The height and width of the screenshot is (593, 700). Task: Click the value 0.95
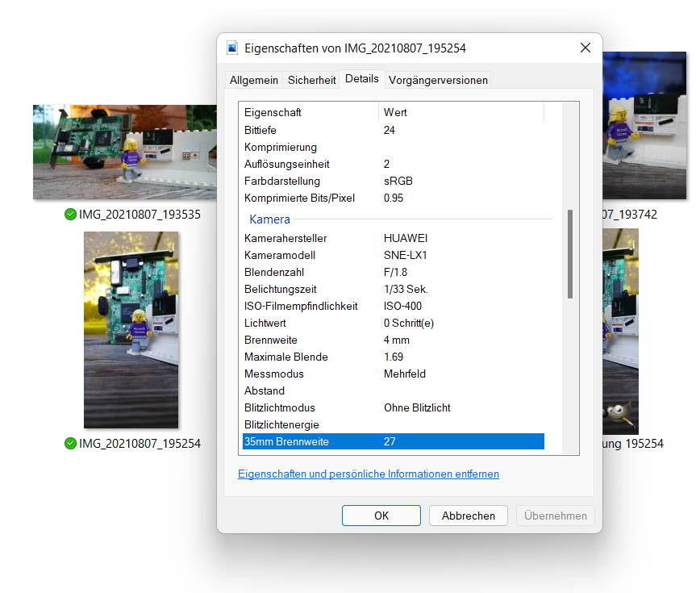tap(394, 198)
